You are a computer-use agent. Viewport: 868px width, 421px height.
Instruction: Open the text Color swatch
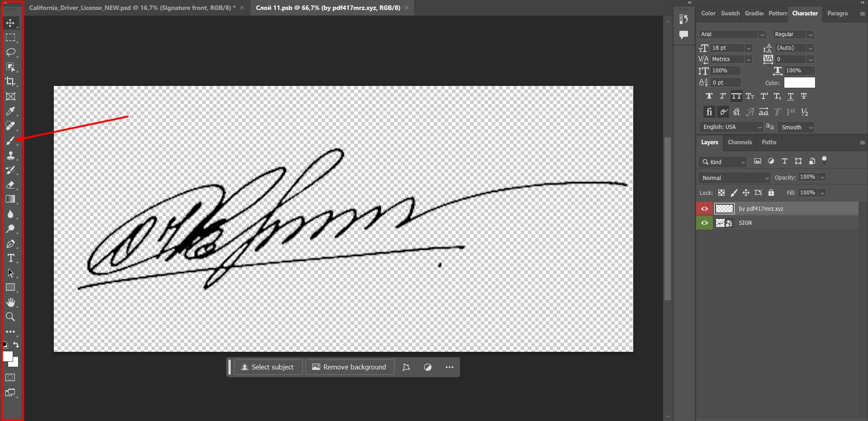(799, 83)
